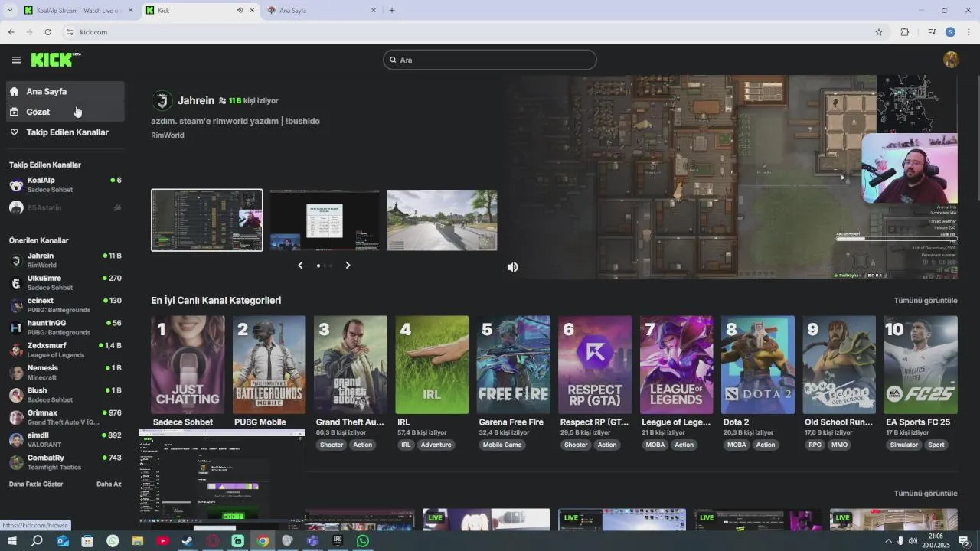Open Chrome media control icon
This screenshot has height=551, width=980.
pos(932,32)
